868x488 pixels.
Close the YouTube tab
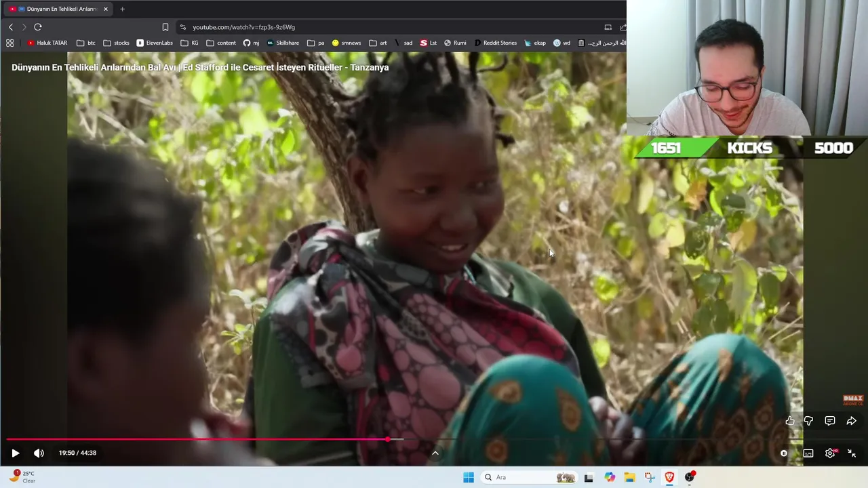coord(106,9)
